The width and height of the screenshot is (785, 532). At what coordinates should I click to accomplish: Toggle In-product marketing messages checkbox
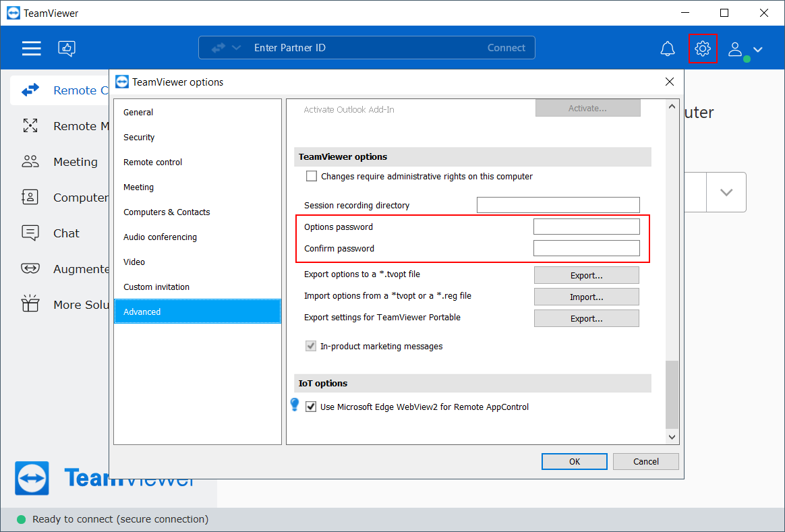(312, 347)
